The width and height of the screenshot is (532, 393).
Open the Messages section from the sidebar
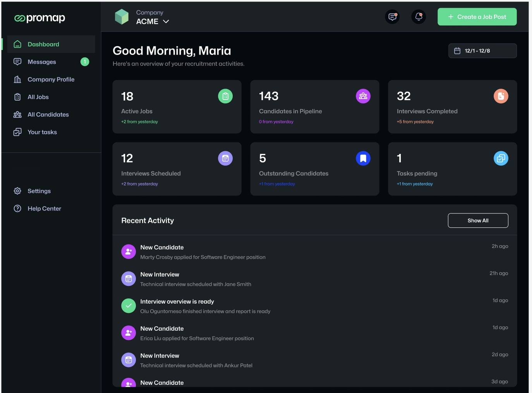click(x=42, y=62)
